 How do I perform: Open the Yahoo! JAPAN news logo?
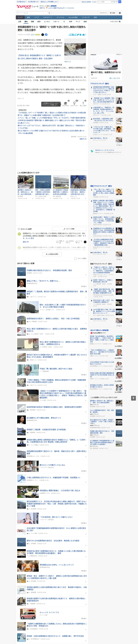[28, 7]
